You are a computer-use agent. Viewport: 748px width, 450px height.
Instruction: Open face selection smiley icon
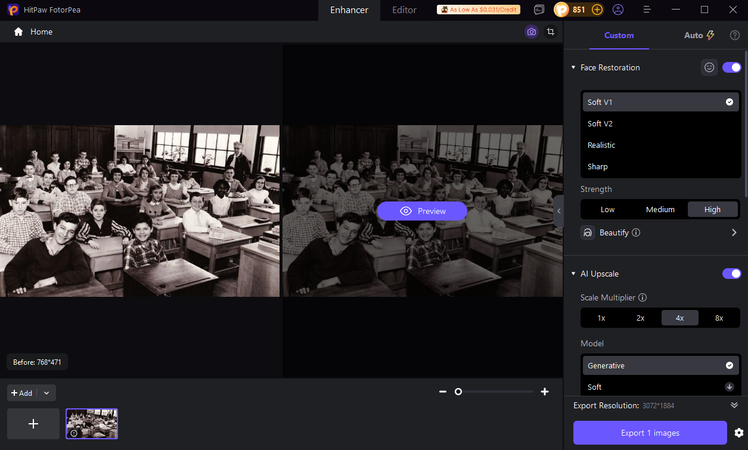(x=709, y=67)
